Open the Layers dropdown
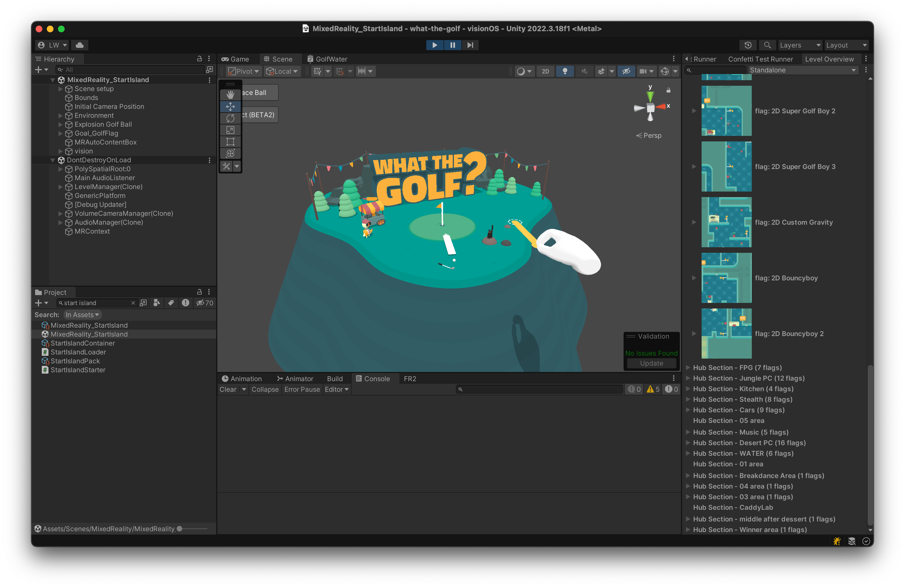 [x=800, y=45]
